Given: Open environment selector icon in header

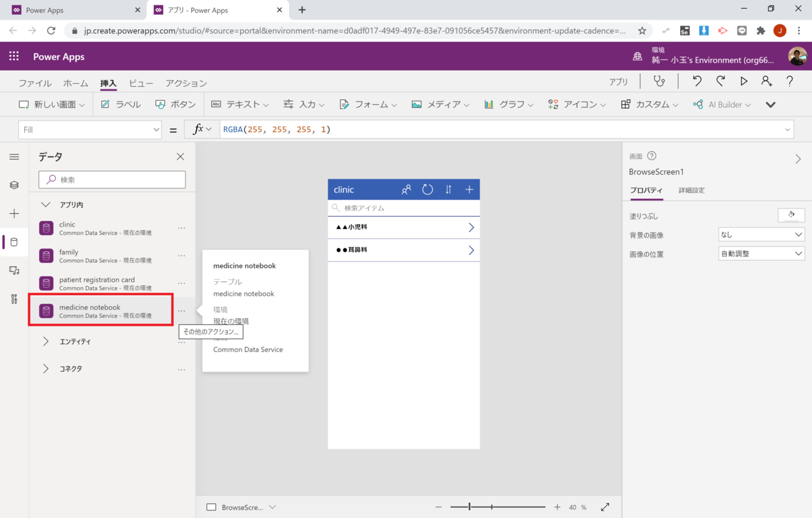Looking at the screenshot, I should point(637,57).
